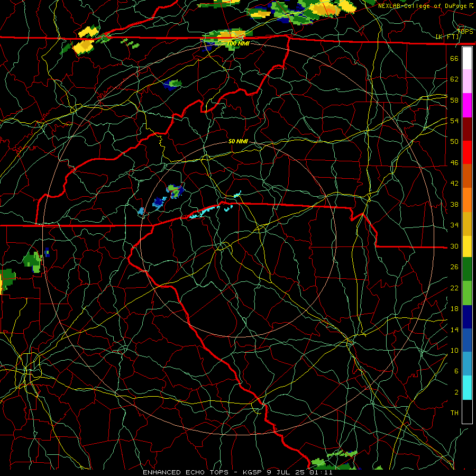Click the white 66 kft legend swatch
Image resolution: width=476 pixels, height=476 pixels.
[467, 58]
